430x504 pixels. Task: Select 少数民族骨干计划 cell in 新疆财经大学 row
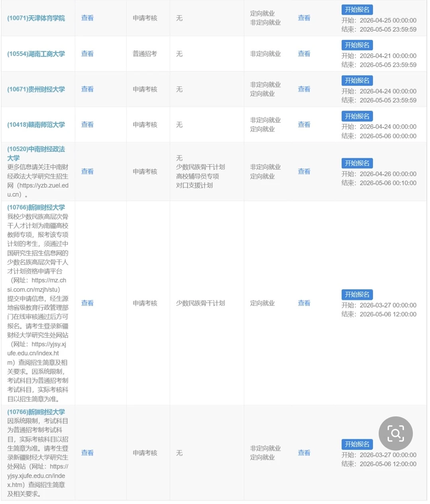[200, 303]
